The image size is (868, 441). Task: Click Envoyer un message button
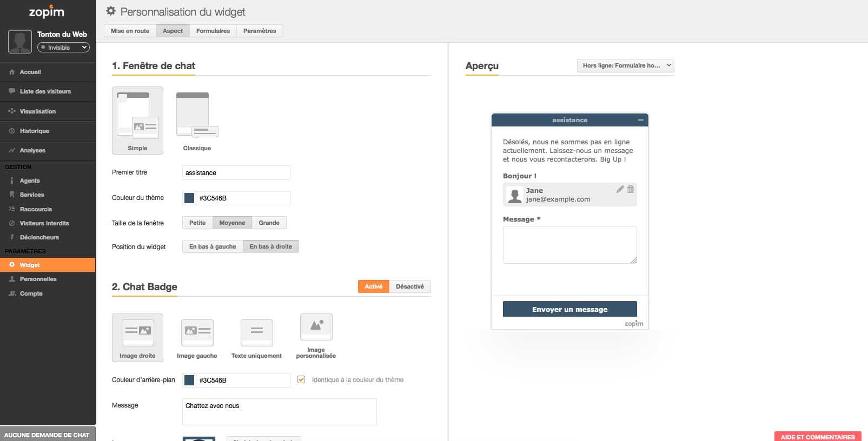[569, 309]
